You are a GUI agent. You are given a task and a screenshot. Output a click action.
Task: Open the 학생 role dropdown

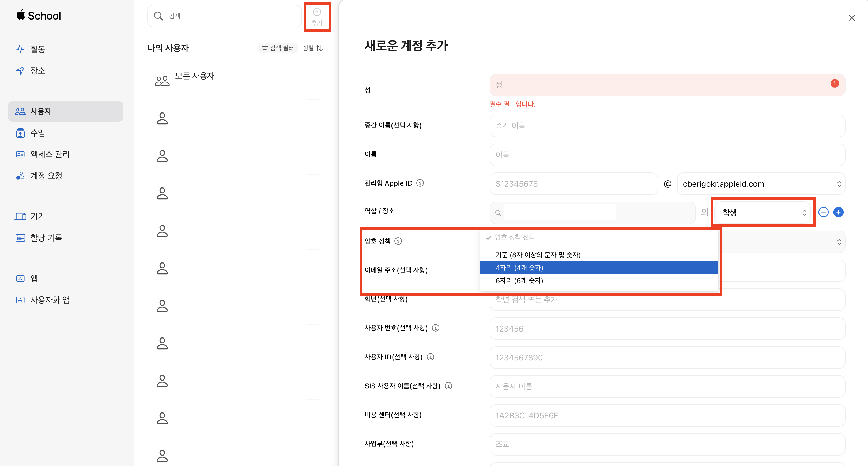pyautogui.click(x=763, y=212)
